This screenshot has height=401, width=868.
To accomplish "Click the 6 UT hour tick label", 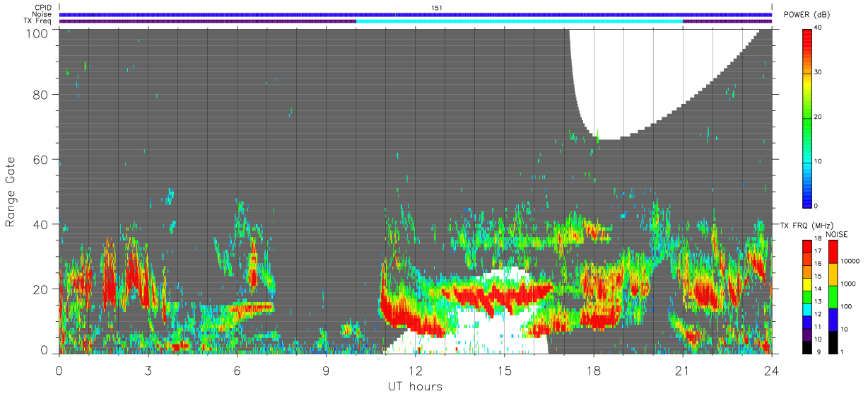I will click(x=237, y=369).
